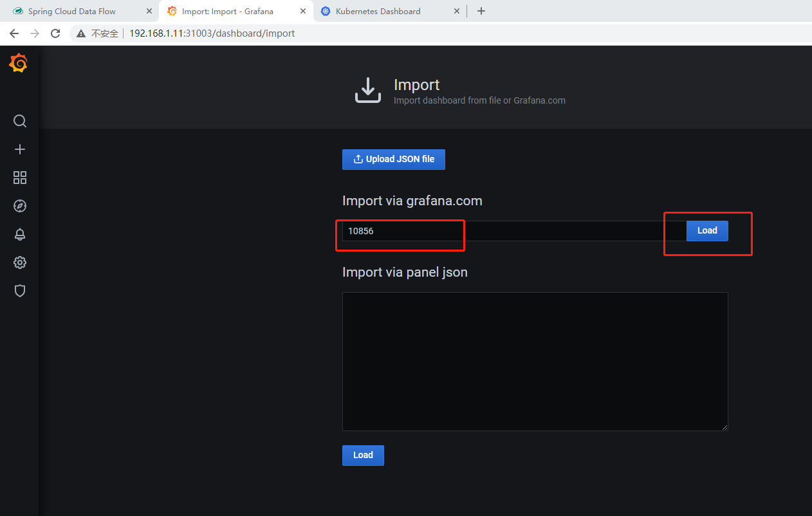The image size is (812, 516).
Task: Open a new browser tab with plus
Action: click(x=481, y=11)
